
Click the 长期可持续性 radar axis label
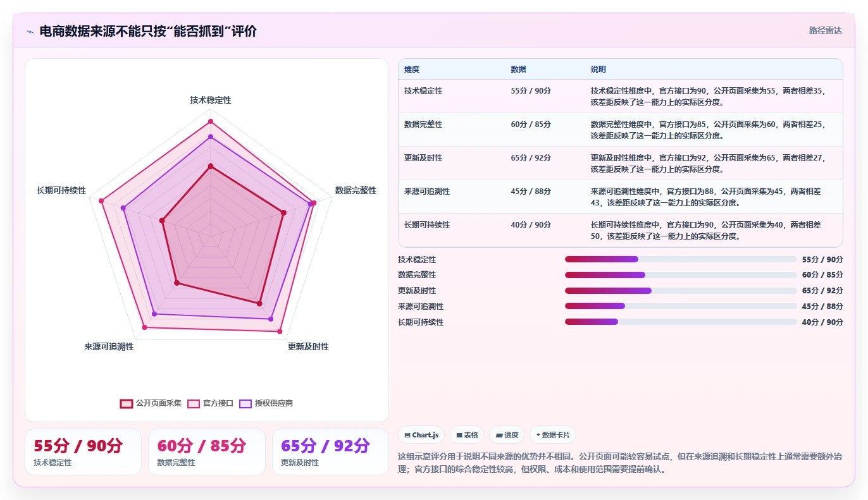tap(61, 190)
